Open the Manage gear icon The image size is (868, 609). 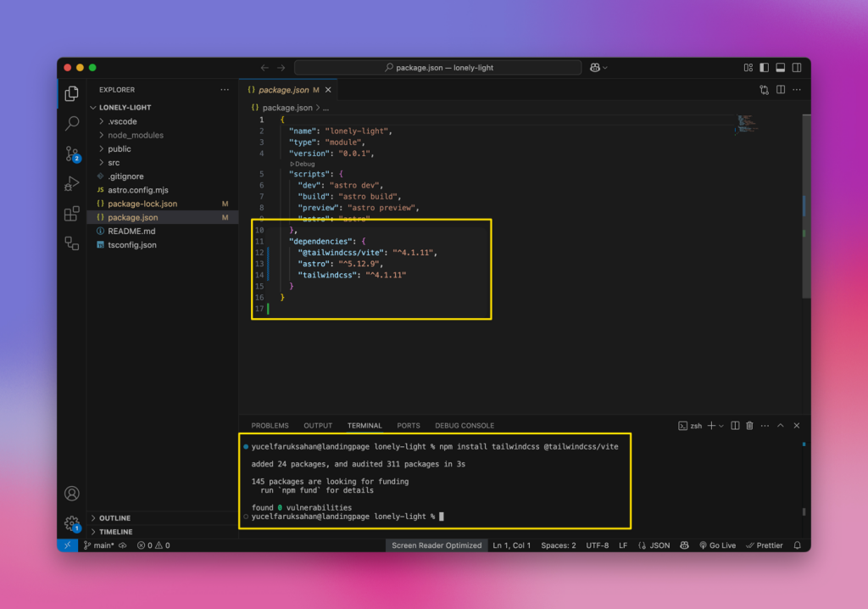point(72,523)
